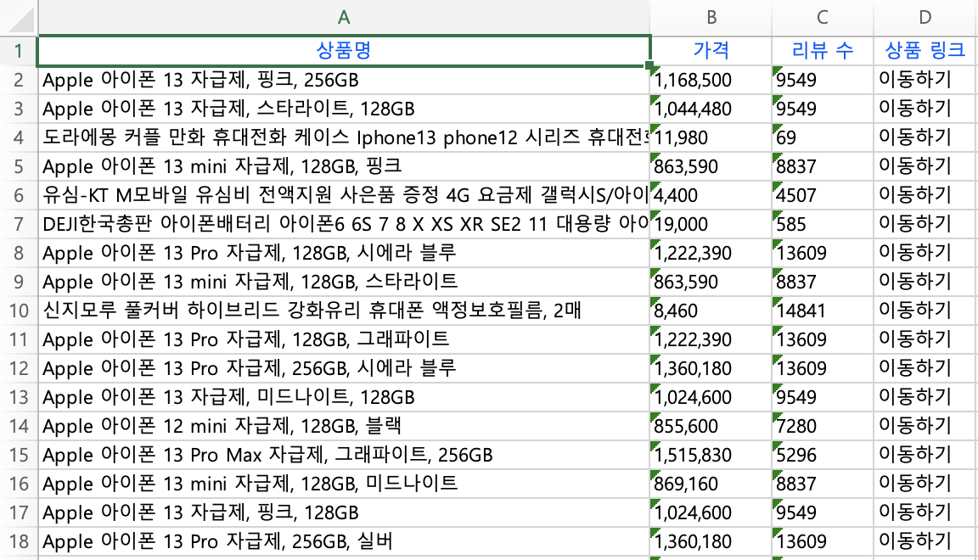978x560 pixels.
Task: Select cell 'Apple 아이폰 13 Pro 자급제, 256GB, 실버'
Action: coord(344,540)
